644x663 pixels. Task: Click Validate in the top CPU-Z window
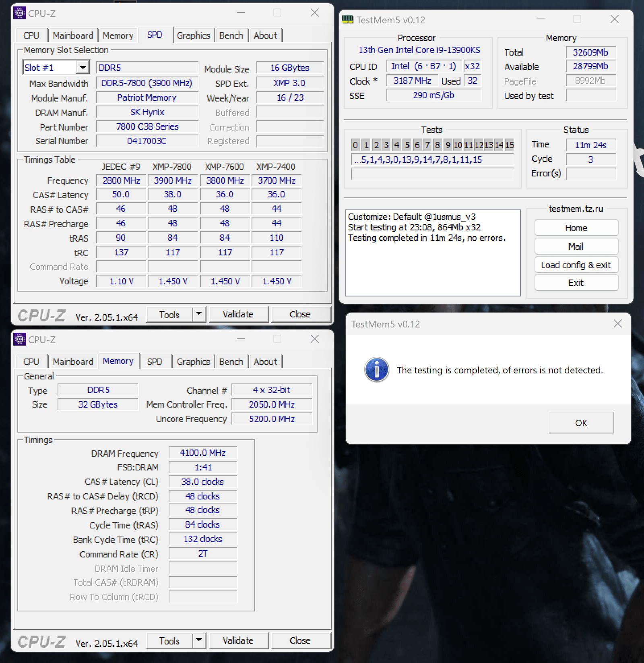(238, 314)
